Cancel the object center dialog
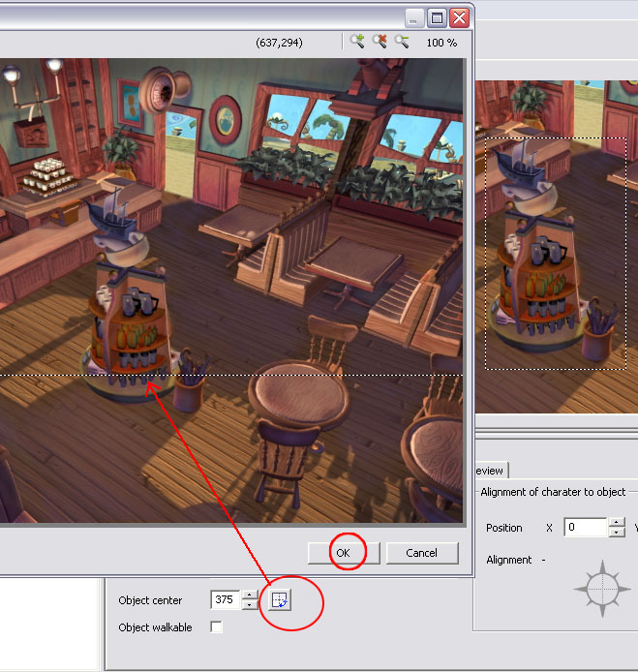The height and width of the screenshot is (672, 638). point(422,553)
